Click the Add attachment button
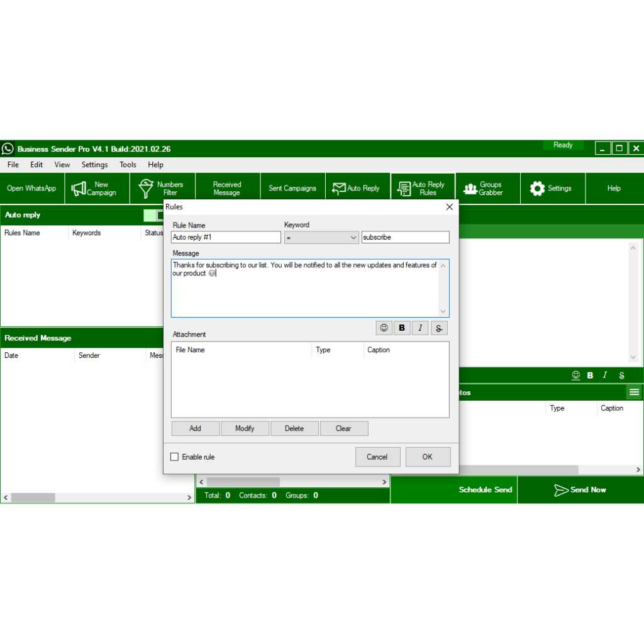644x644 pixels. click(196, 428)
